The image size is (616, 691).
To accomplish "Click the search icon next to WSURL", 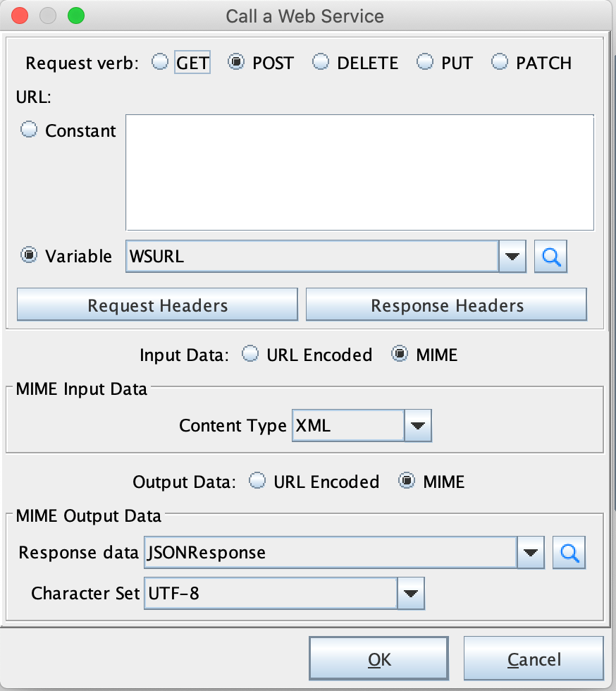I will (550, 256).
